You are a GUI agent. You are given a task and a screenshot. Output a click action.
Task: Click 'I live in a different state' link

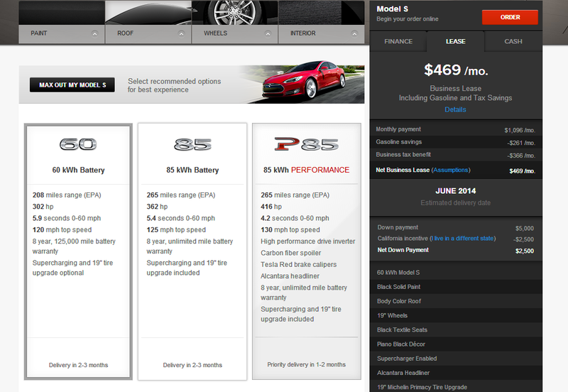463,239
